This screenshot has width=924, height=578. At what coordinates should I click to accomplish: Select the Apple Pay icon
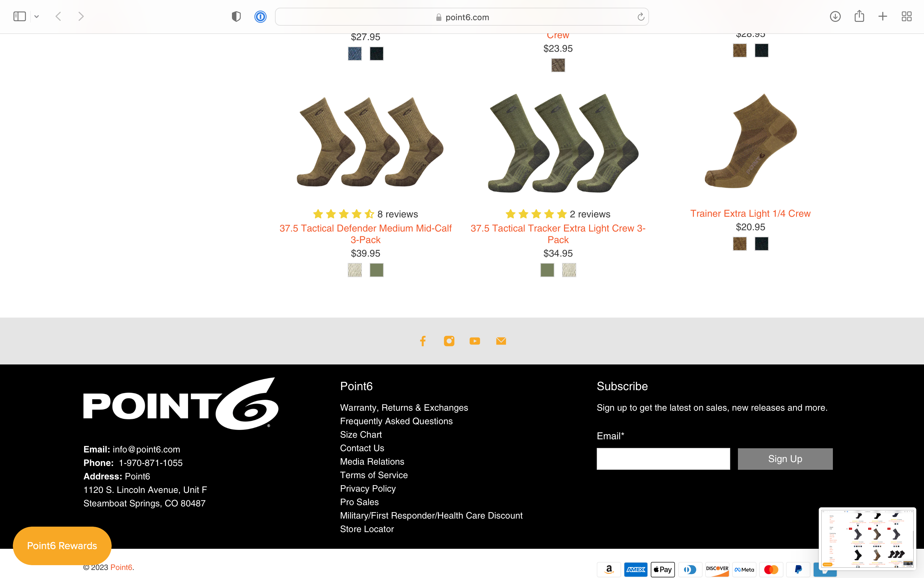click(x=663, y=570)
